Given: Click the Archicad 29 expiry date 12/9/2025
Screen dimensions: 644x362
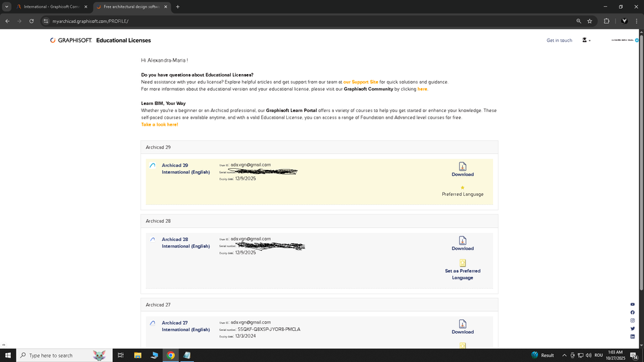Looking at the screenshot, I should pos(245,178).
